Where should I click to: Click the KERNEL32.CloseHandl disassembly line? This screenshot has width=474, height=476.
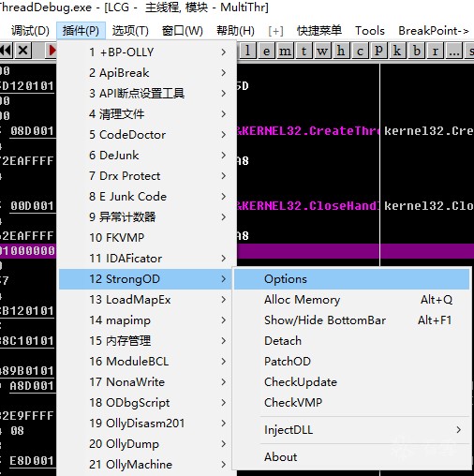pyautogui.click(x=308, y=206)
